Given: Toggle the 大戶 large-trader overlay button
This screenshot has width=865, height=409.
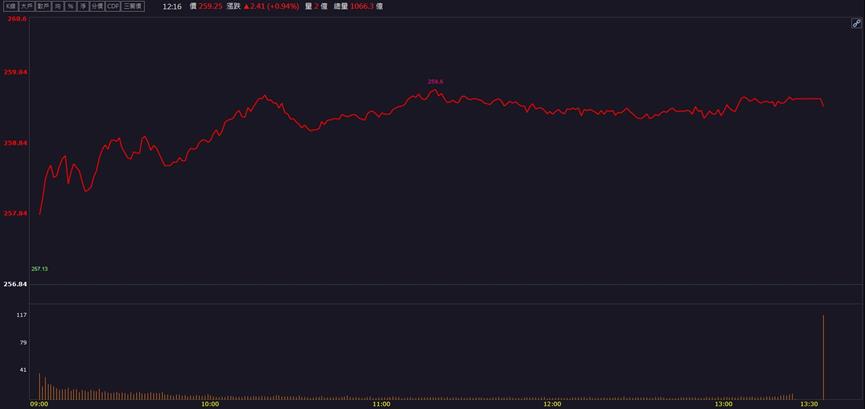Looking at the screenshot, I should pos(28,7).
